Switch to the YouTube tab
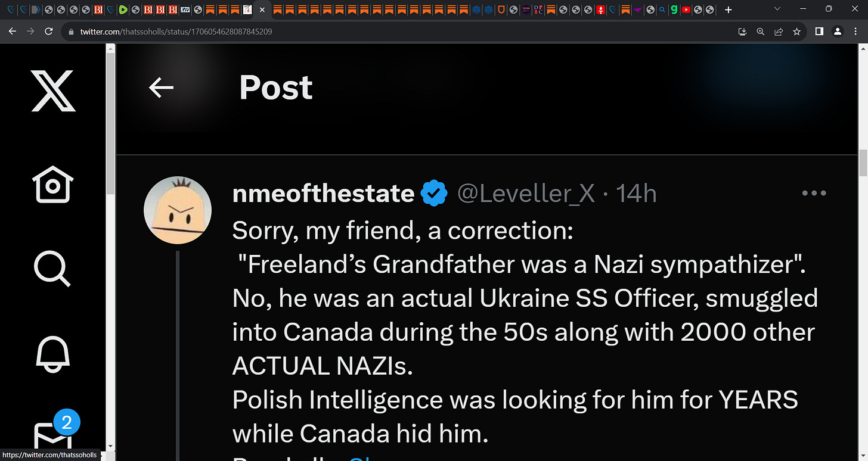Screen dimensions: 868x461 click(x=686, y=10)
